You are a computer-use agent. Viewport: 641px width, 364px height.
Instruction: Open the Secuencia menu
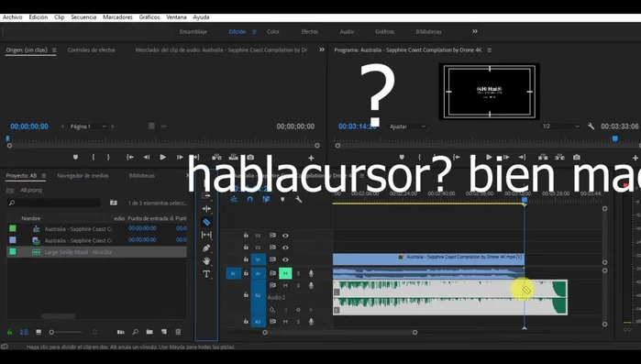coord(83,17)
